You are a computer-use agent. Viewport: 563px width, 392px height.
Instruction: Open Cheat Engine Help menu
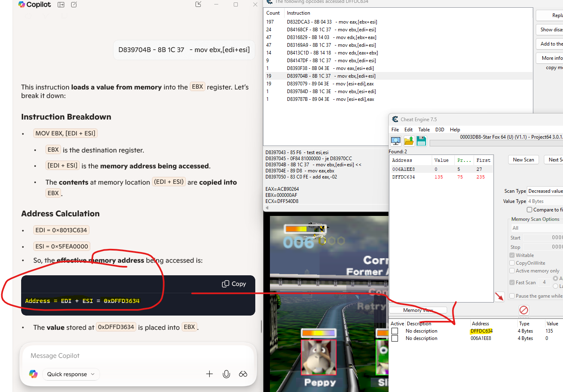pyautogui.click(x=455, y=130)
